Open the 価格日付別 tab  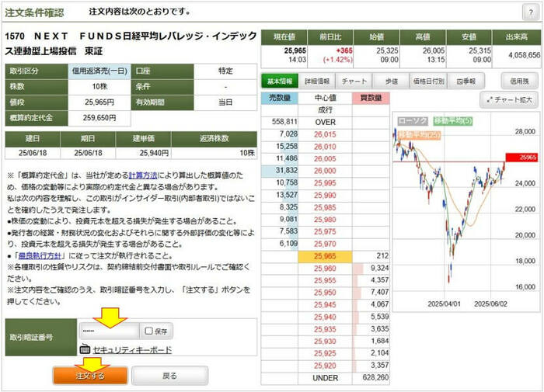pyautogui.click(x=428, y=81)
